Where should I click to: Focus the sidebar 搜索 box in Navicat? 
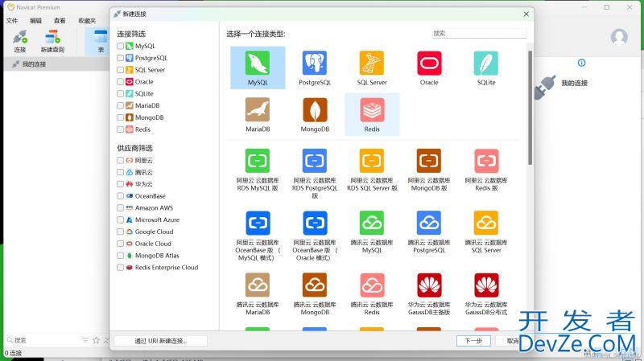tap(41, 340)
